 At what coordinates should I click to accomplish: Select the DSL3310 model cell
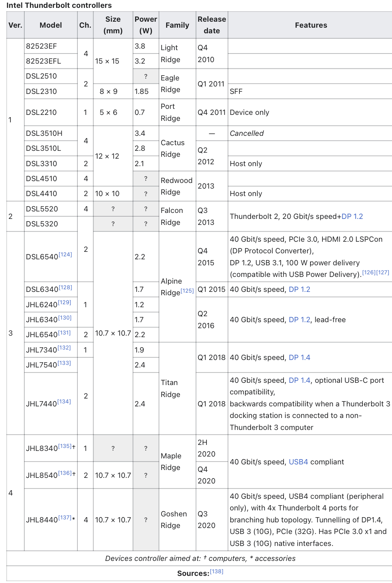pos(51,164)
